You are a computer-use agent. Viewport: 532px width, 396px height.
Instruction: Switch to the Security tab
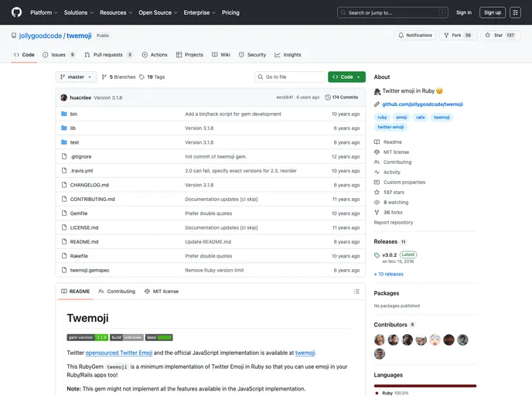tap(252, 55)
